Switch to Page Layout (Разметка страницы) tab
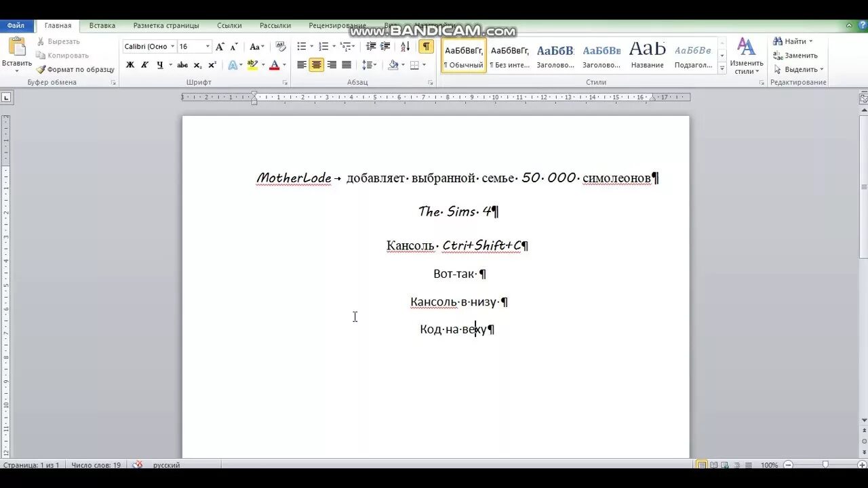The height and width of the screenshot is (488, 868). click(x=166, y=26)
